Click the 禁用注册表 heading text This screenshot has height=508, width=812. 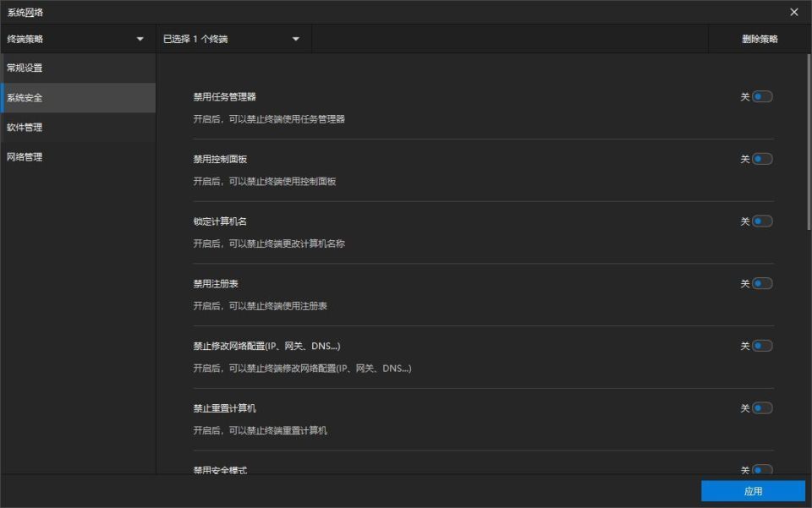216,283
